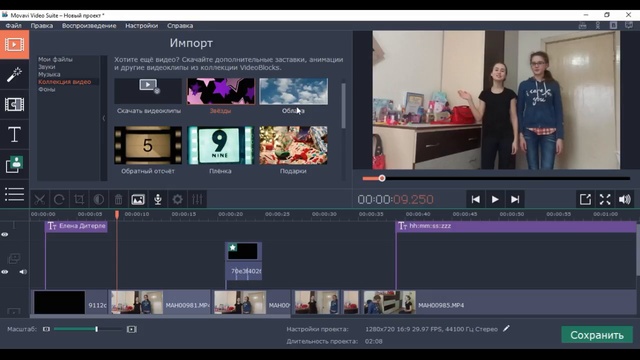
Task: Open the Настройки menu
Action: pyautogui.click(x=141, y=26)
